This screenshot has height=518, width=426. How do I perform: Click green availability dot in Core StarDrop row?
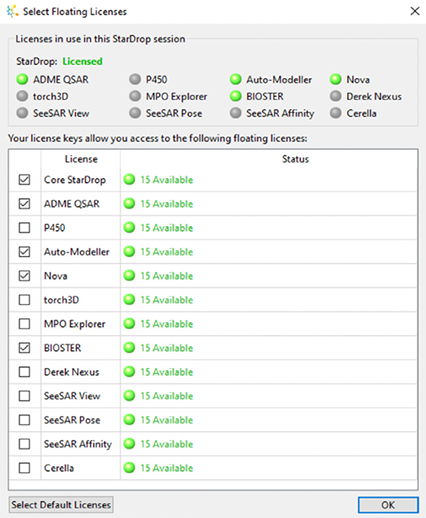(129, 179)
